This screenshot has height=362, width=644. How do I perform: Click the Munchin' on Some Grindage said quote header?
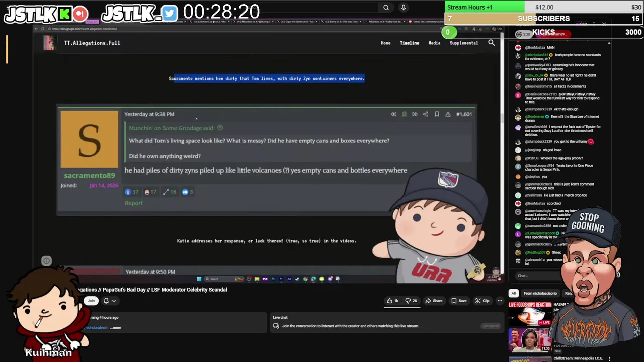tap(172, 128)
